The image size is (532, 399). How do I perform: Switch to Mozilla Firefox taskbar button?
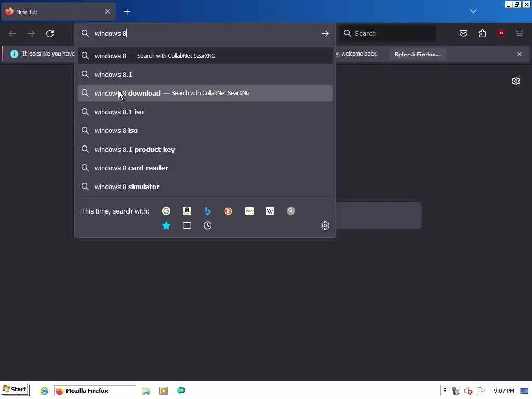point(95,391)
